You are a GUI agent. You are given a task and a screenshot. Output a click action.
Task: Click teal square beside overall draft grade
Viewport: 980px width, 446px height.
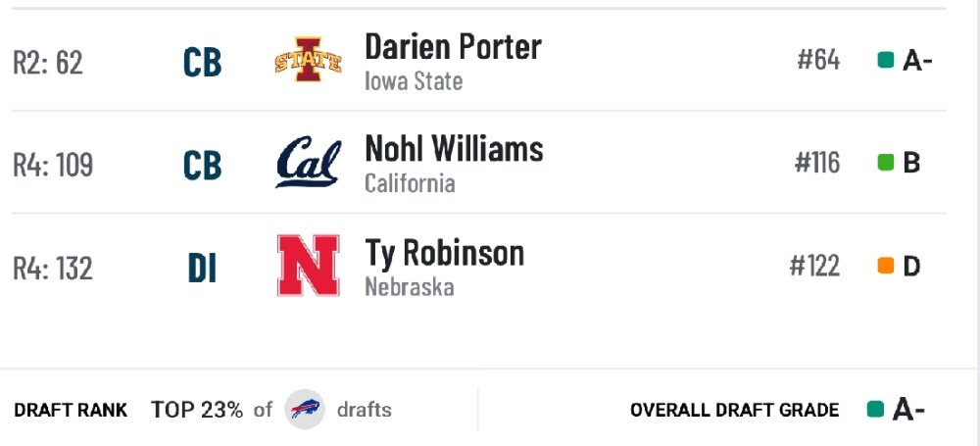pos(875,409)
